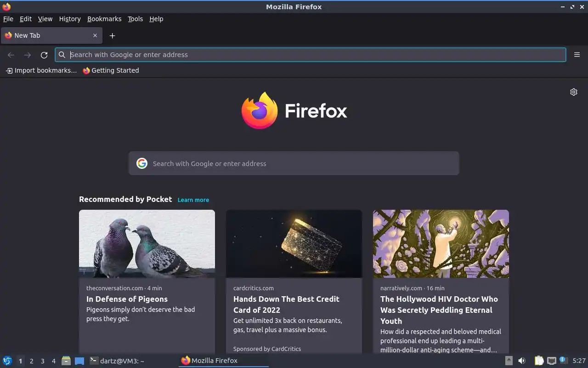Viewport: 588px width, 368px height.
Task: Open the LXQt start menu icon
Action: point(7,361)
